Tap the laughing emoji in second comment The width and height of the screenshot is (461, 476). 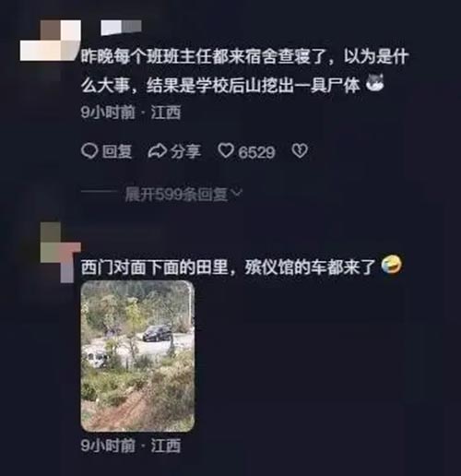click(391, 265)
